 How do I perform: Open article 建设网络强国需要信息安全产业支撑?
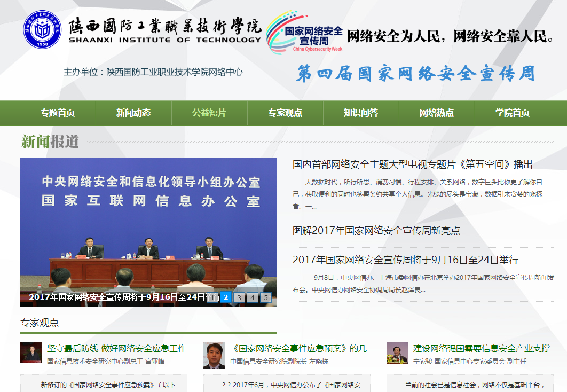pyautogui.click(x=481, y=349)
